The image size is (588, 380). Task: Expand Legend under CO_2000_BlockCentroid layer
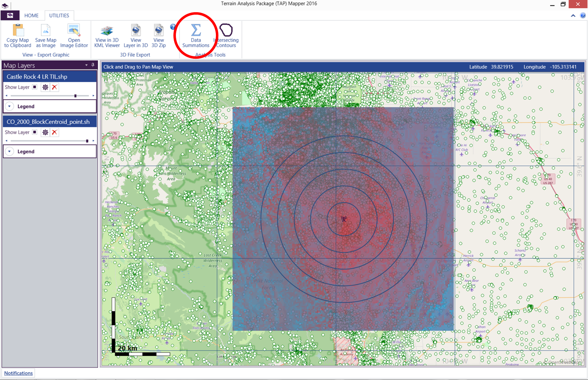(10, 152)
